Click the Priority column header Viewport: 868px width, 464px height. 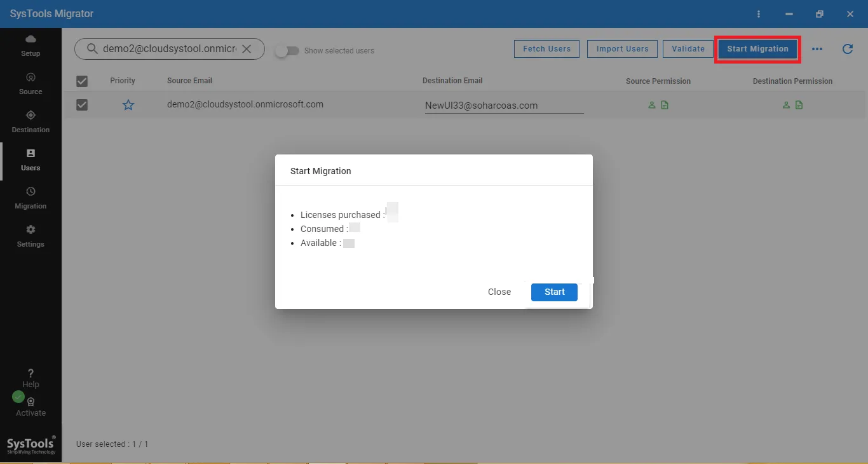(x=123, y=81)
